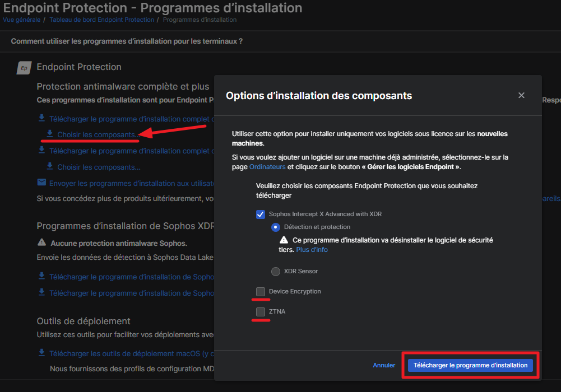Screen dimensions: 561x392
Task: Close the component installation options dialog
Action: pos(521,95)
